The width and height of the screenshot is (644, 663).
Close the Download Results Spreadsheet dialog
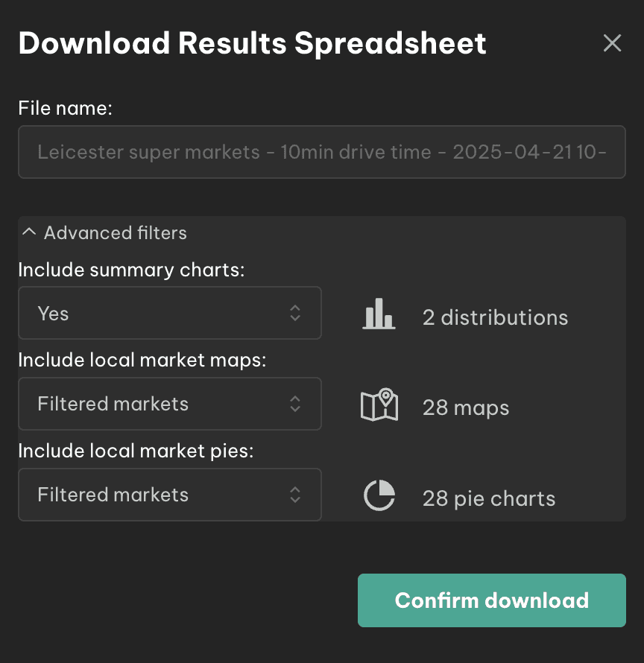(612, 43)
